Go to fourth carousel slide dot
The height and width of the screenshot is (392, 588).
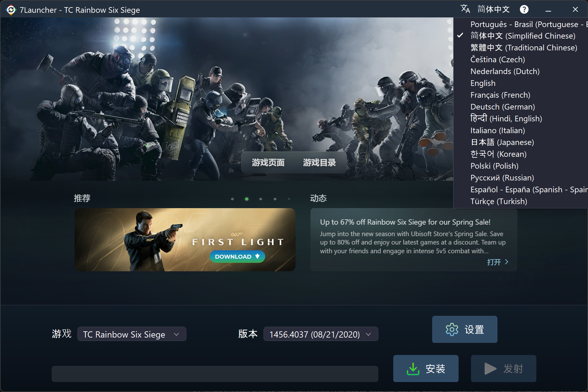(275, 199)
